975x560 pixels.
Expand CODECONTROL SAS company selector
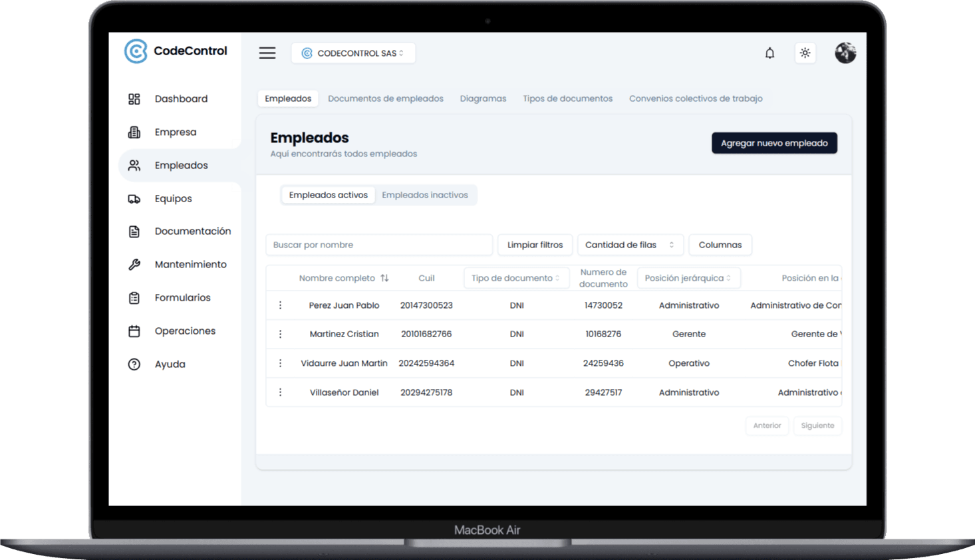coord(353,53)
